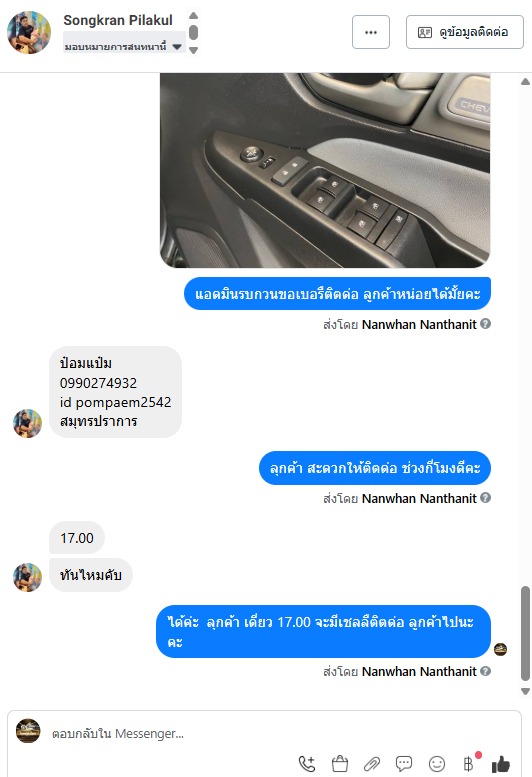Open the three-dots more options button

pos(371,32)
